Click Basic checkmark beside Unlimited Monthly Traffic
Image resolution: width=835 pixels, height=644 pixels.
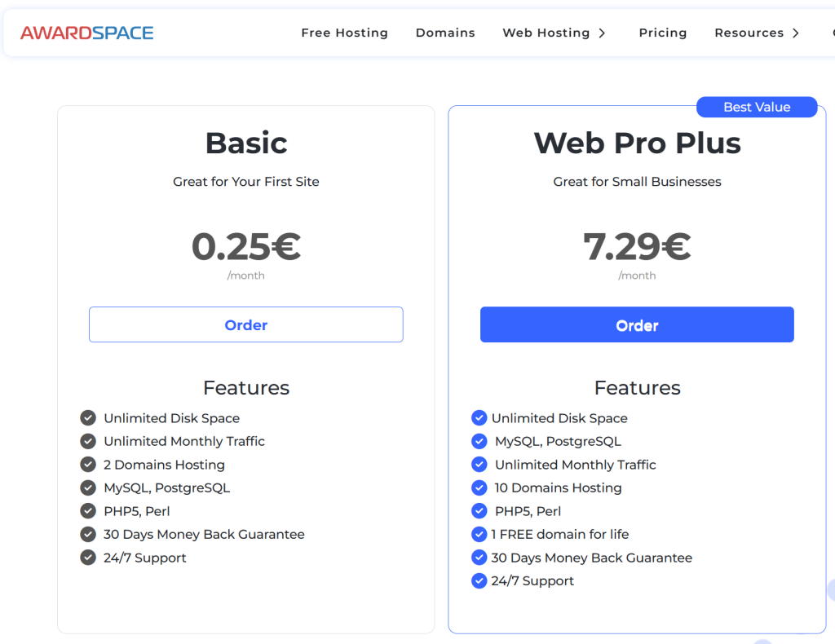click(88, 441)
